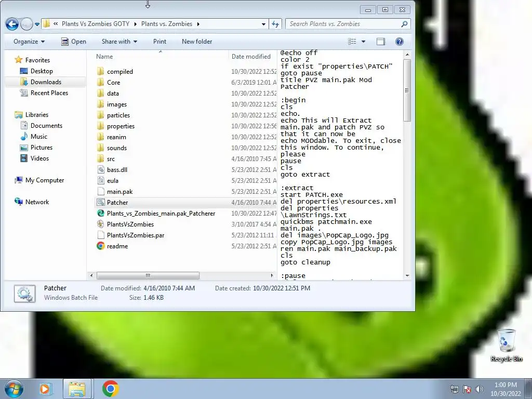This screenshot has width=532, height=399.
Task: Select the images folder icon
Action: click(100, 104)
